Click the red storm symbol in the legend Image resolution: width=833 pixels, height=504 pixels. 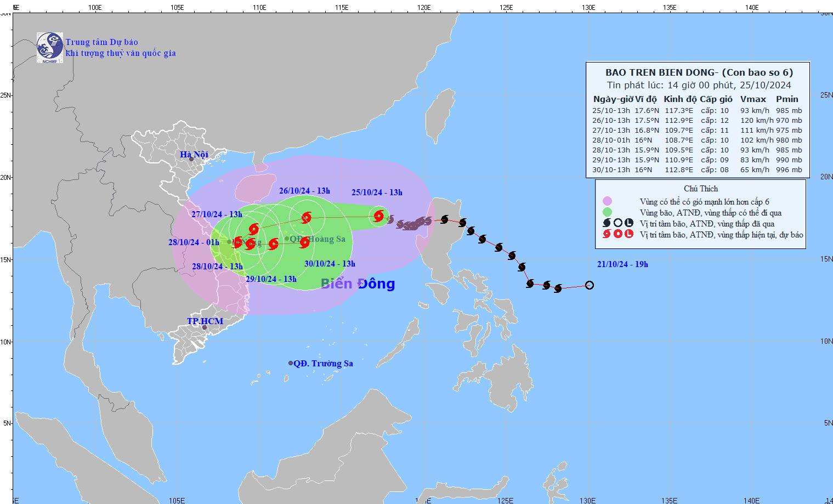(607, 234)
